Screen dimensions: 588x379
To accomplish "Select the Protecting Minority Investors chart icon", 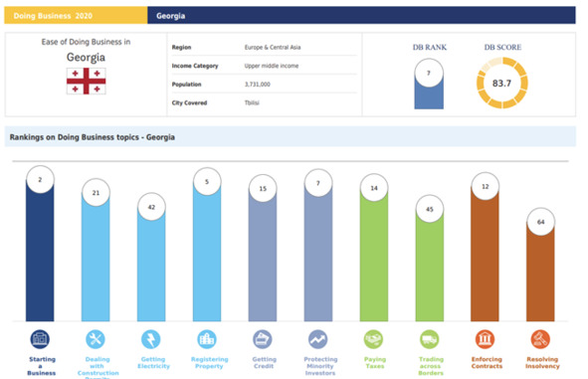I will point(318,339).
